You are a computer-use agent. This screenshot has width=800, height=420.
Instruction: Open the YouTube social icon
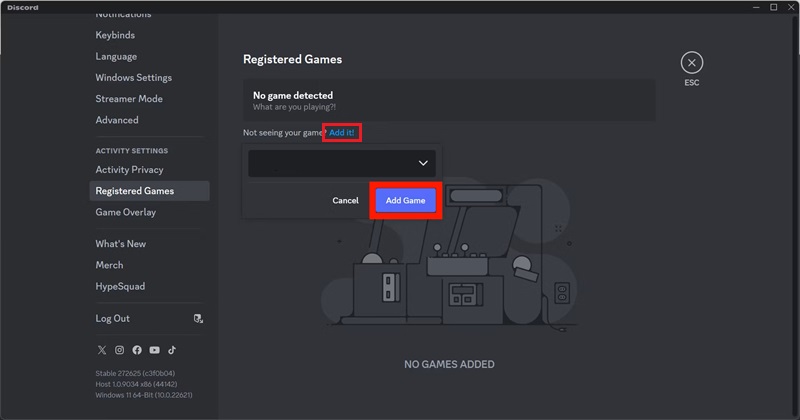click(154, 350)
